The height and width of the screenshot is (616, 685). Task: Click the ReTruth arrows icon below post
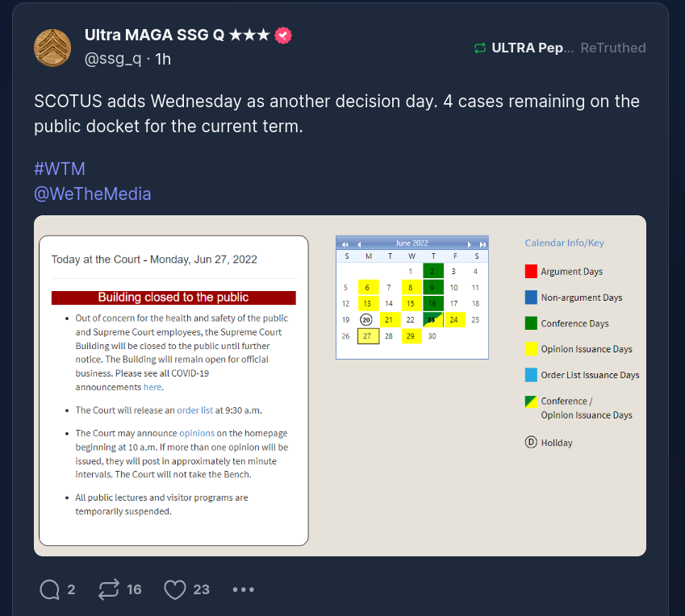108,589
